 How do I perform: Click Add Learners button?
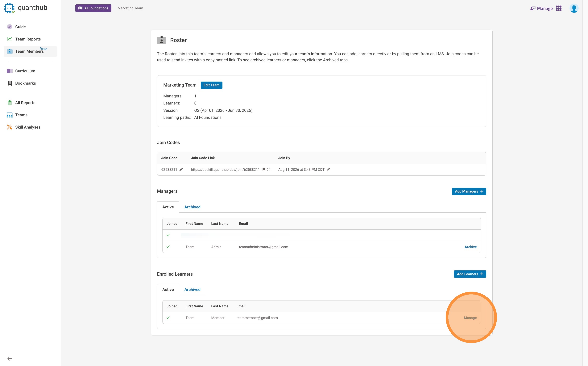click(470, 274)
